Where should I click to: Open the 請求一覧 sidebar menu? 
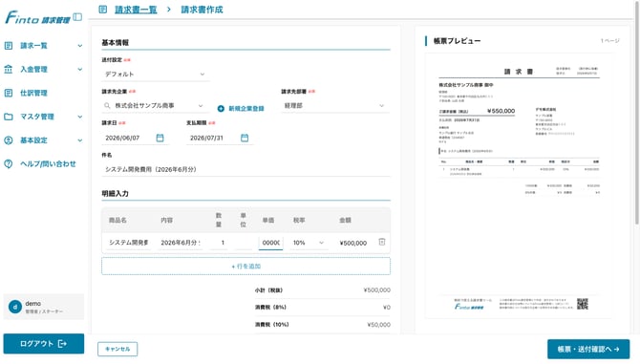43,46
